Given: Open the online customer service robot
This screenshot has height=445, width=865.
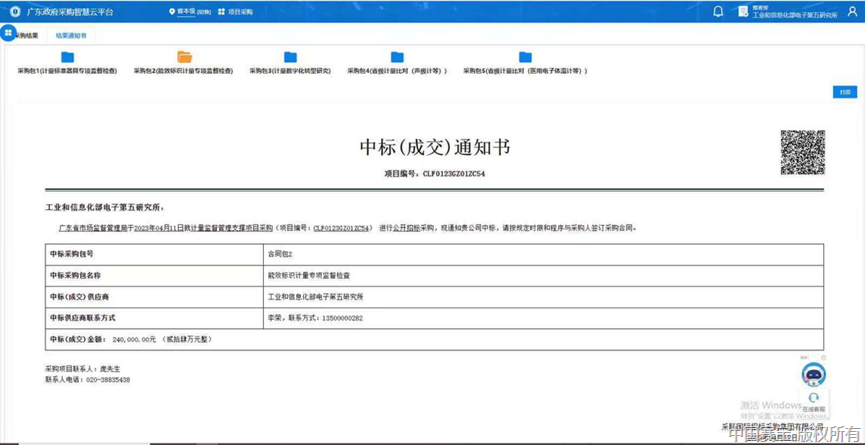Looking at the screenshot, I should (814, 376).
